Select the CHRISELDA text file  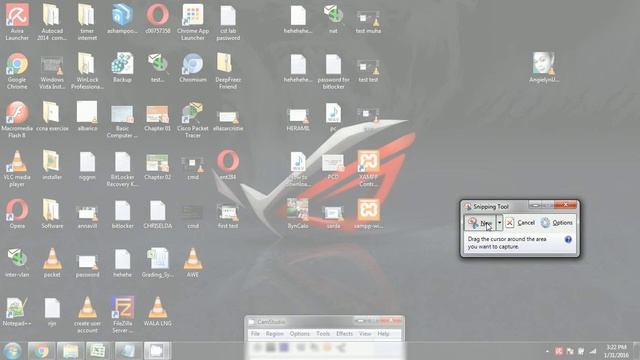(158, 213)
